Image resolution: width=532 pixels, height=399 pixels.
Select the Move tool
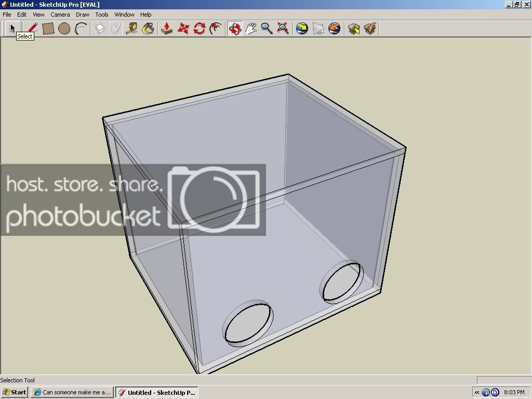pos(183,29)
